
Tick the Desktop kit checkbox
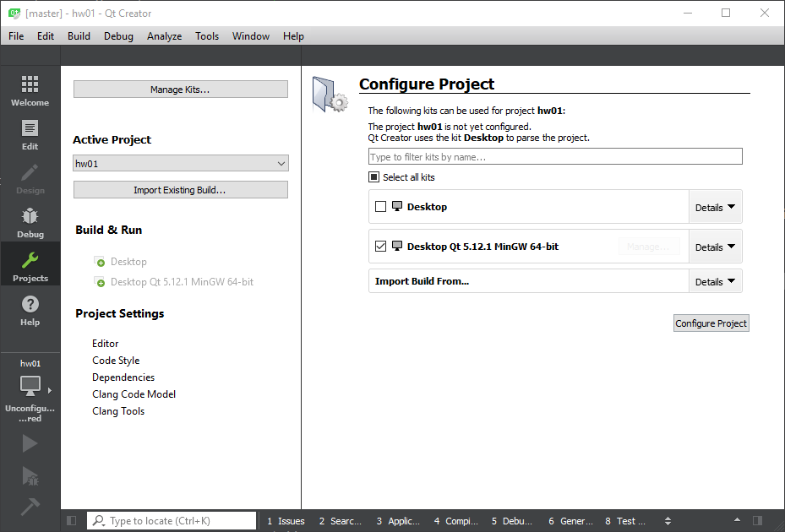click(380, 206)
